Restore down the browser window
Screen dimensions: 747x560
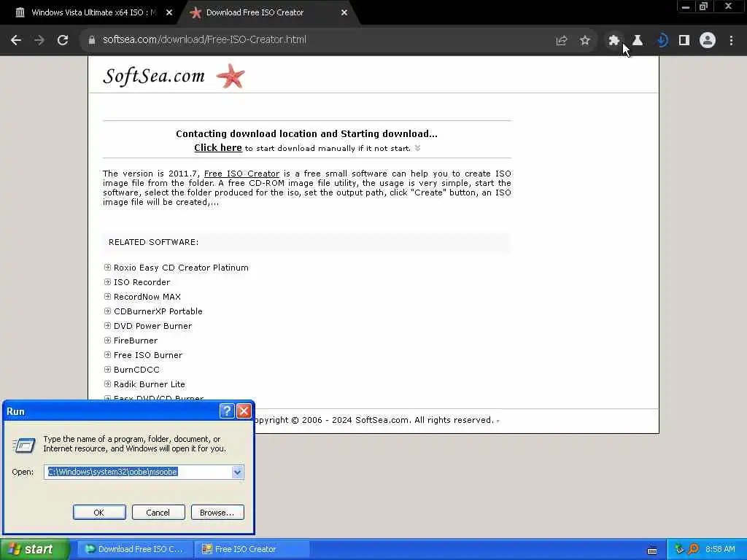(x=704, y=6)
